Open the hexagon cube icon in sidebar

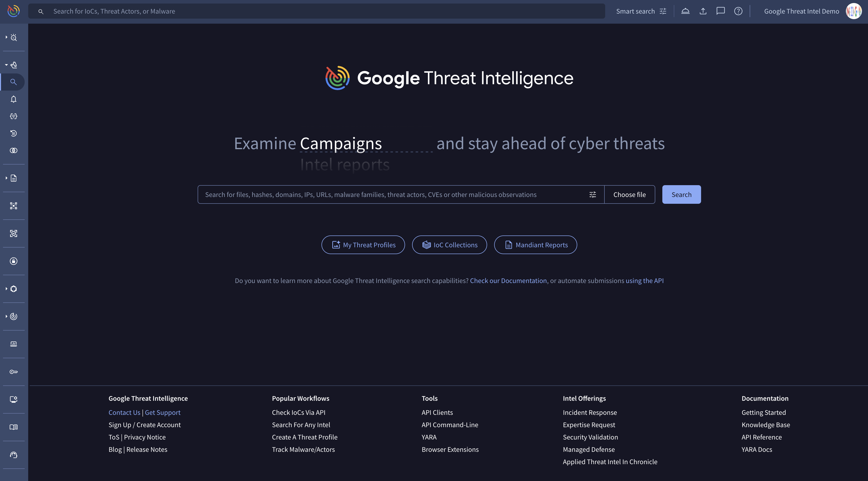click(14, 289)
